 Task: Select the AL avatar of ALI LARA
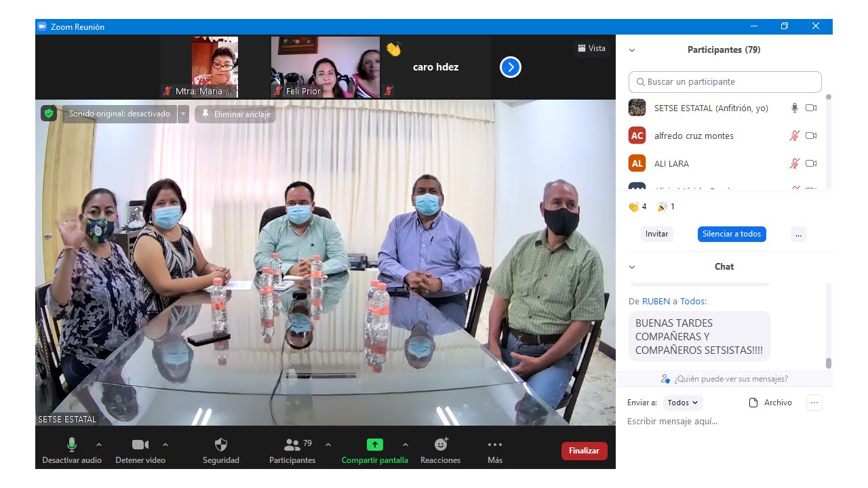(x=637, y=163)
